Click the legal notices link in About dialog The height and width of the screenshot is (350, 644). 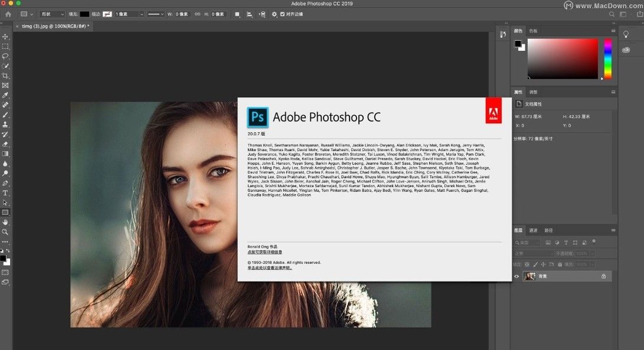click(269, 268)
